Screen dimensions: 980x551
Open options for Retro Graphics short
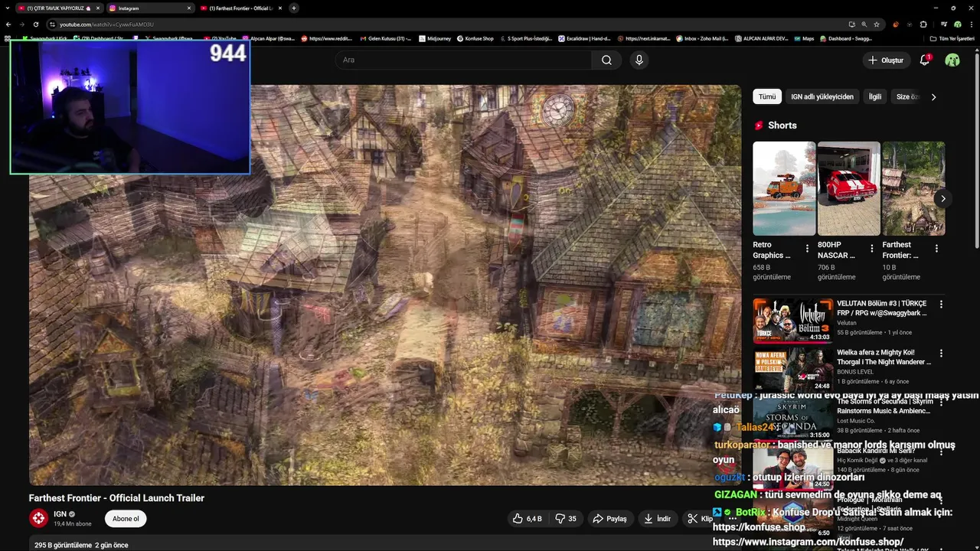point(807,249)
